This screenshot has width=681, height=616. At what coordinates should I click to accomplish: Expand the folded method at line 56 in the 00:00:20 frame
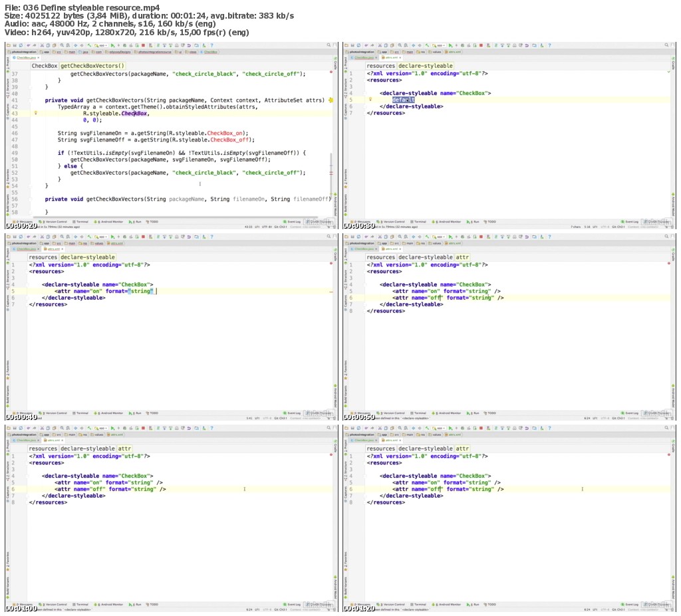31,199
